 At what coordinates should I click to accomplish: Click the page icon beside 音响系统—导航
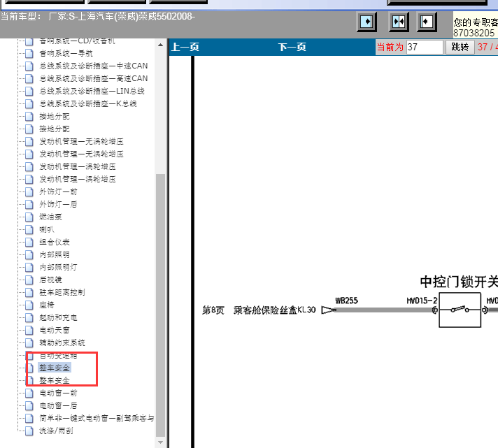[29, 53]
